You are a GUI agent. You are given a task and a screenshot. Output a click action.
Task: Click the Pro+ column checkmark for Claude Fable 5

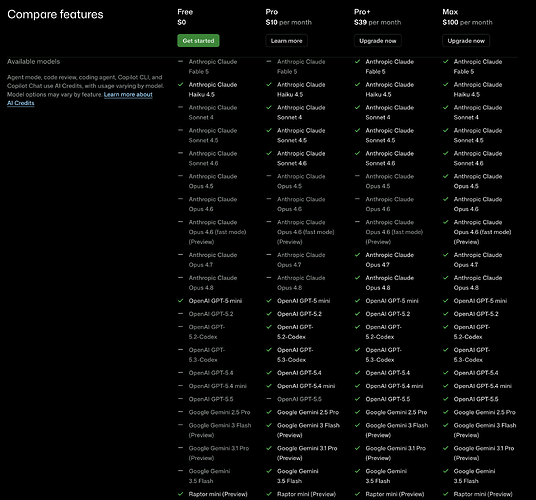point(357,62)
